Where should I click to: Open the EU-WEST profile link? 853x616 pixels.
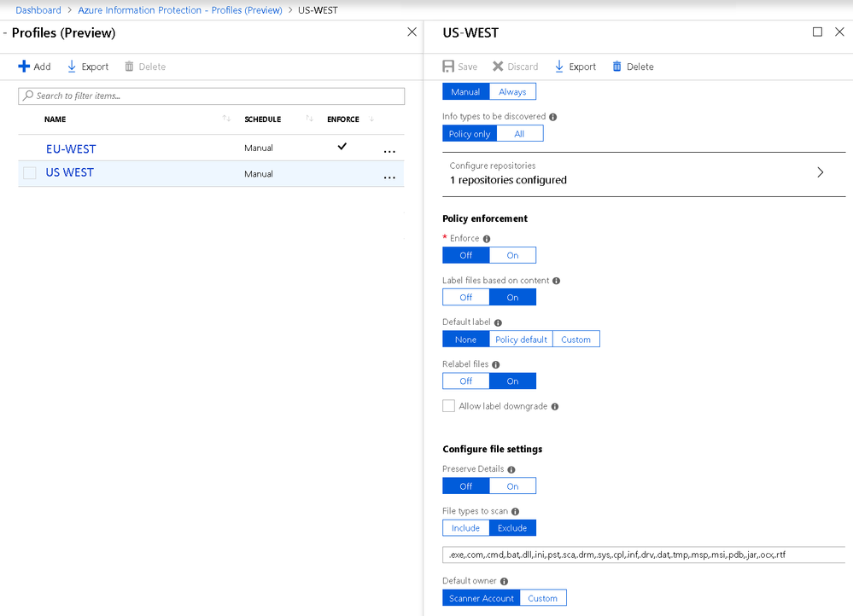pyautogui.click(x=71, y=149)
